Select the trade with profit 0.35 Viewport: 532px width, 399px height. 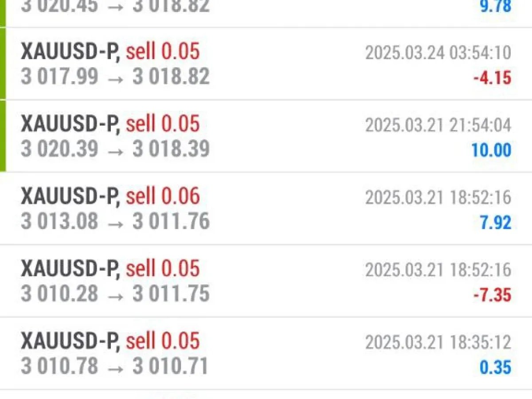point(266,353)
